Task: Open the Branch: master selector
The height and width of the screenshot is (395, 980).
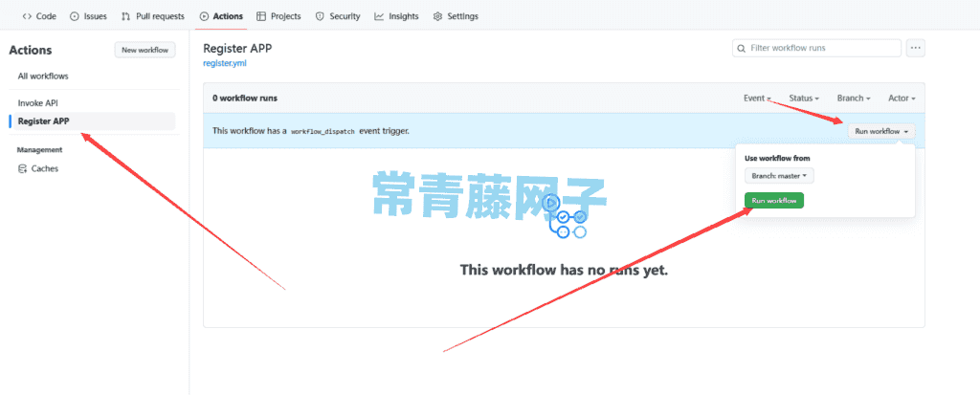Action: coord(779,176)
